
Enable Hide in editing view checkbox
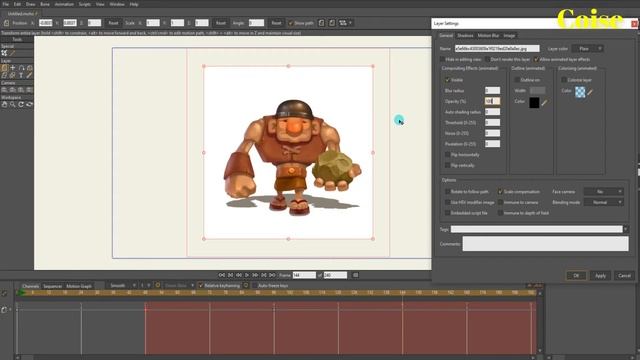[x=442, y=60]
